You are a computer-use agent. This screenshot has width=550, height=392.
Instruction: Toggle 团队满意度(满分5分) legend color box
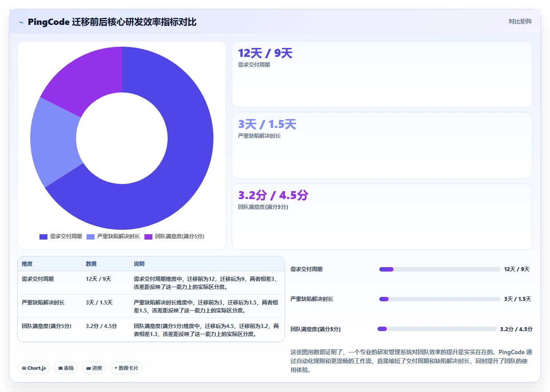(x=148, y=237)
